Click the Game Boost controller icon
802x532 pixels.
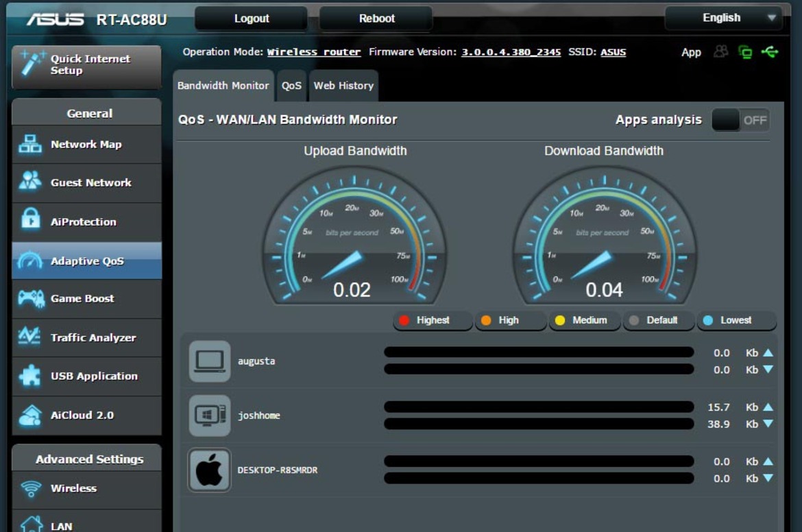[x=31, y=299]
